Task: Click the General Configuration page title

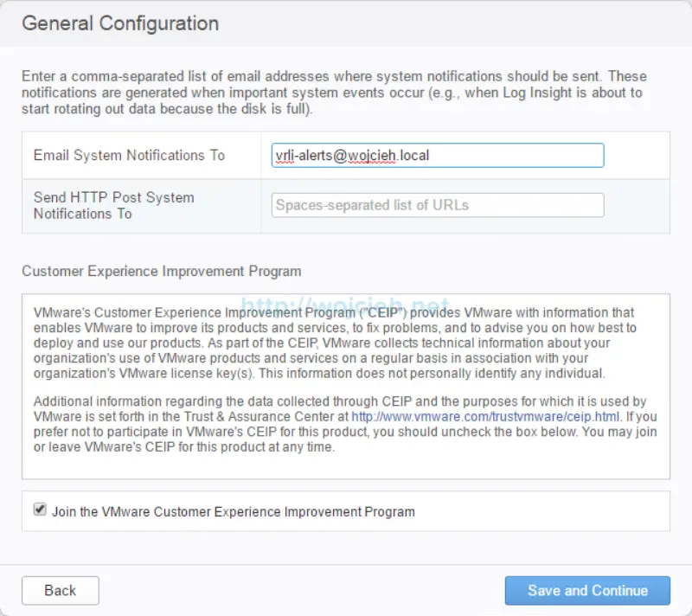Action: coord(120,23)
